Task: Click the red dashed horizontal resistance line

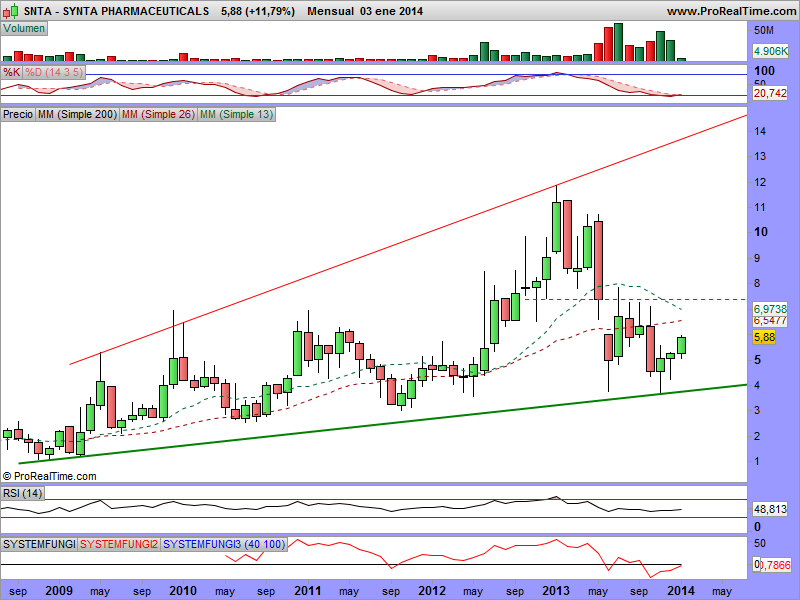Action: coord(635,299)
